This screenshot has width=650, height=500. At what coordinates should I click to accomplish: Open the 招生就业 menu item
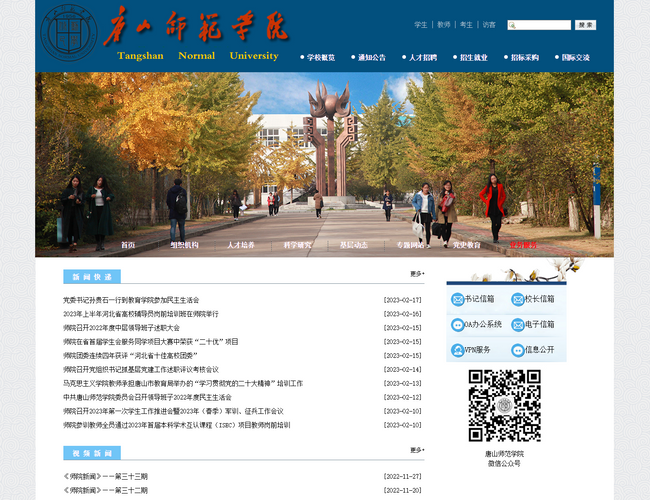point(474,58)
